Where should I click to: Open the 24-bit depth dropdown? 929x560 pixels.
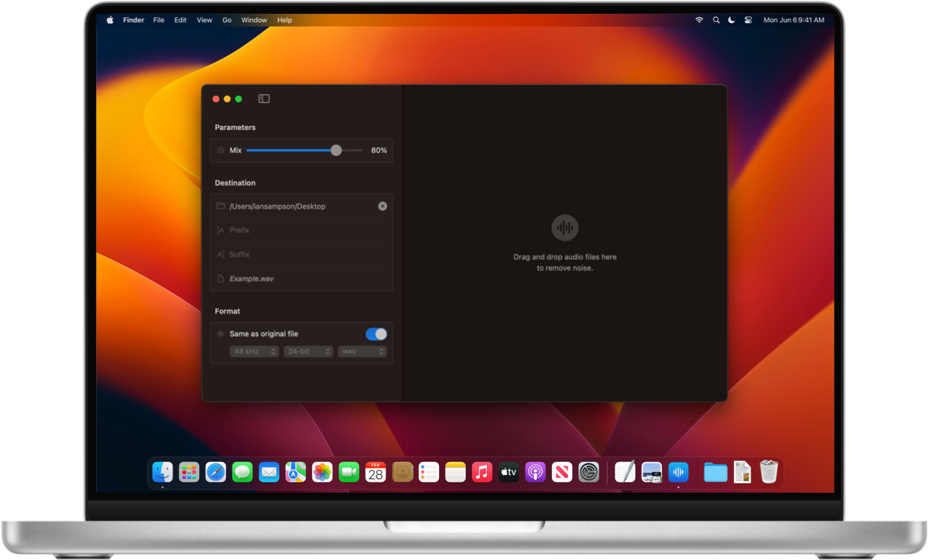[308, 351]
